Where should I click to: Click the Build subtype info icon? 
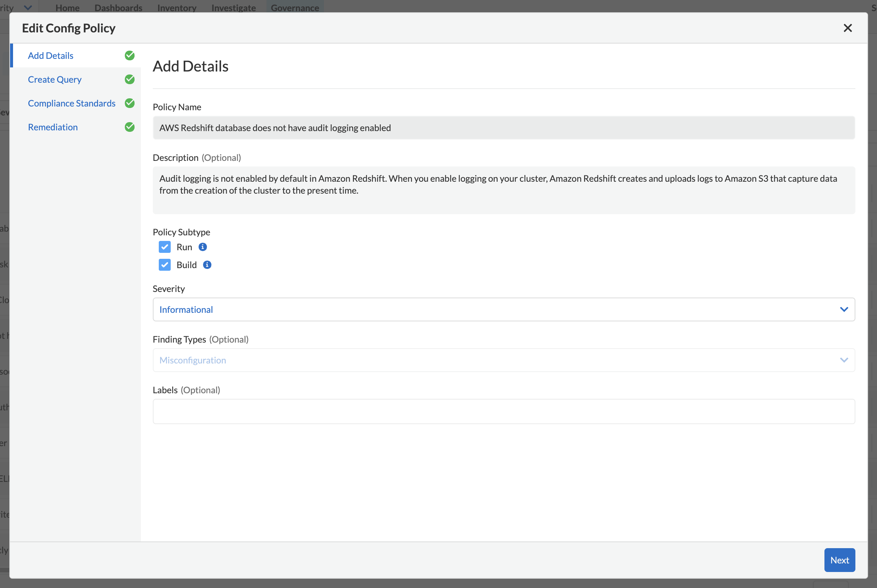coord(207,265)
